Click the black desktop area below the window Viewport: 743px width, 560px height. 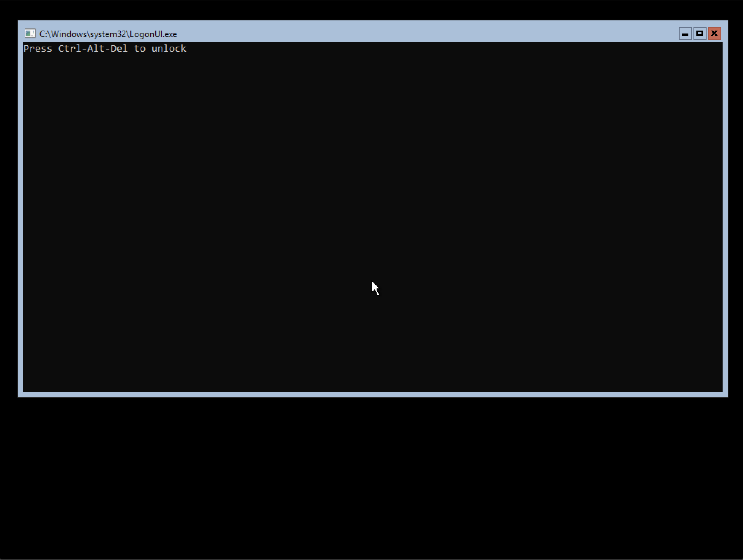click(371, 477)
